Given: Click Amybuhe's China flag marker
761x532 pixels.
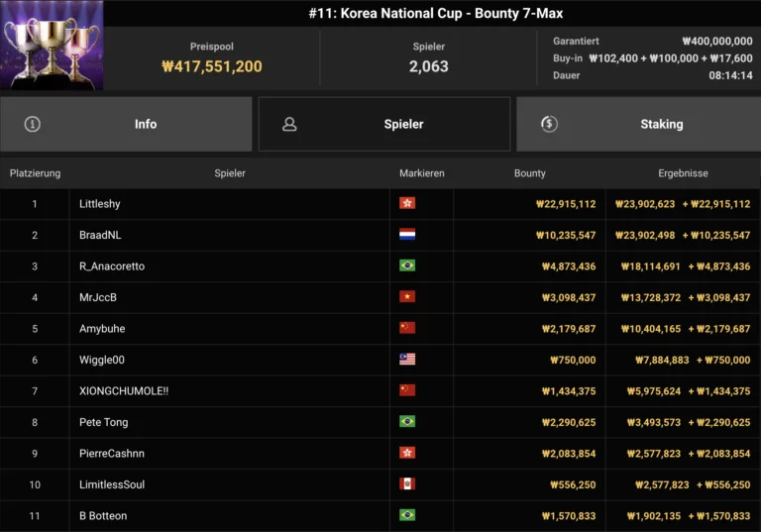Looking at the screenshot, I should pyautogui.click(x=407, y=328).
